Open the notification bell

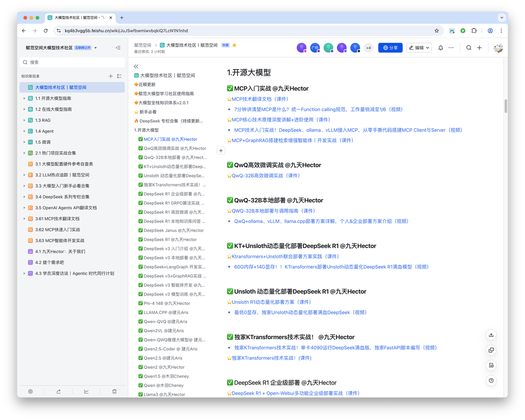(x=441, y=48)
